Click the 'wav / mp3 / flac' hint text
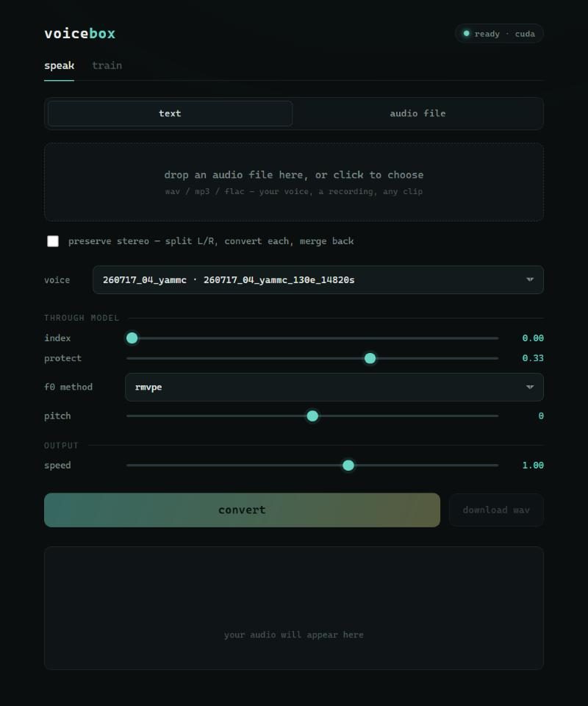Screen dimensions: 588x706 click(294, 192)
